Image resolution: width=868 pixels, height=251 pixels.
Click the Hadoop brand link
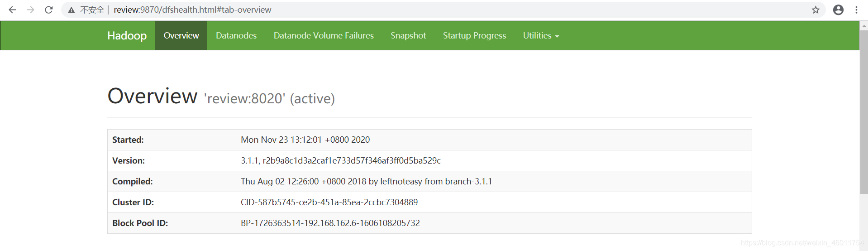127,35
